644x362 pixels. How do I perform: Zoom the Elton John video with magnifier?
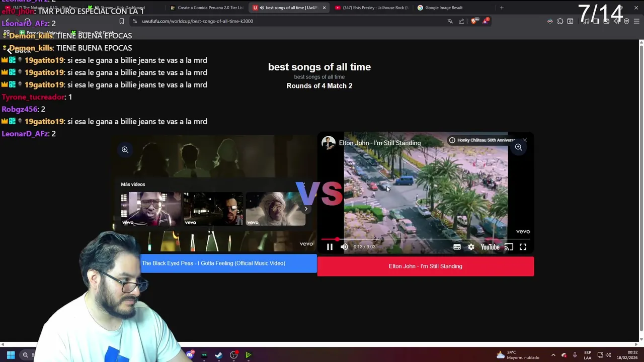coord(518,147)
